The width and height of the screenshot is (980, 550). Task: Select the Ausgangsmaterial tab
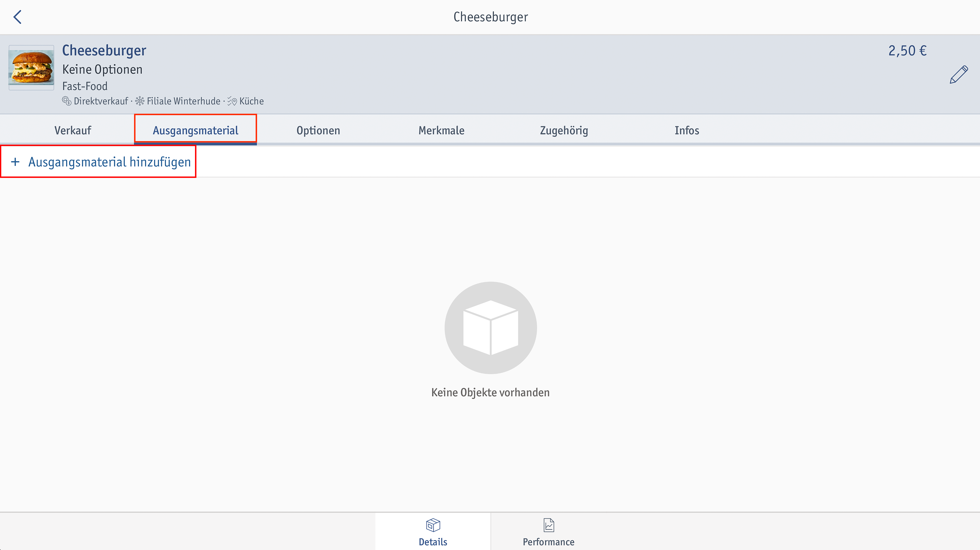(196, 130)
